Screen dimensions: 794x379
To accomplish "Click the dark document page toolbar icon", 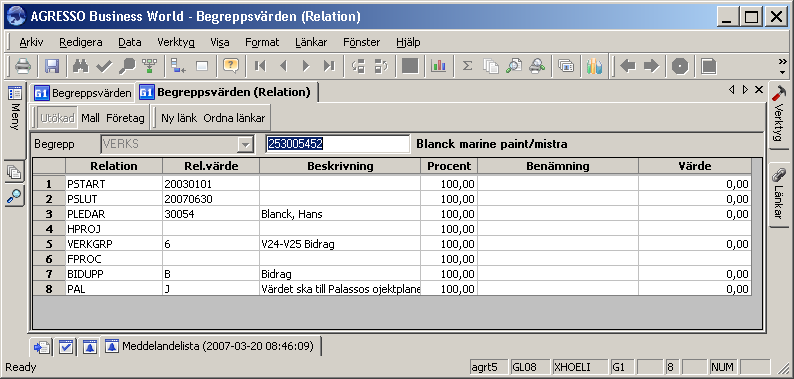I will pyautogui.click(x=709, y=66).
